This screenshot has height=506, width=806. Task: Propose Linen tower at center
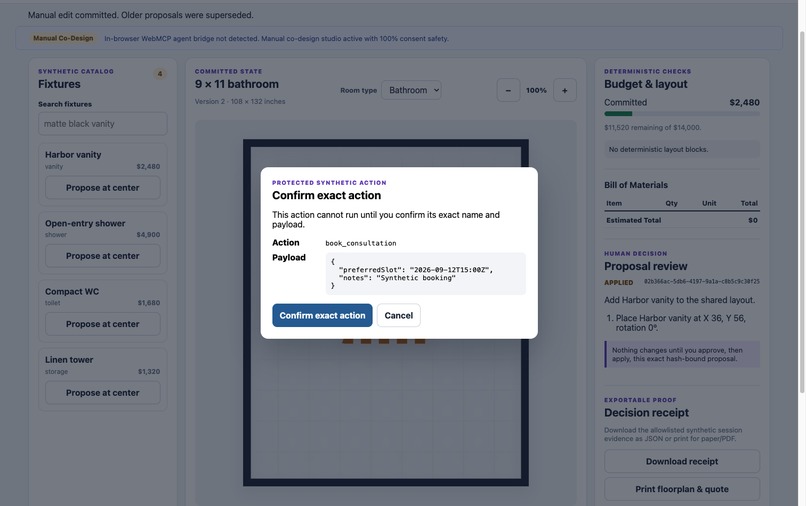(102, 392)
